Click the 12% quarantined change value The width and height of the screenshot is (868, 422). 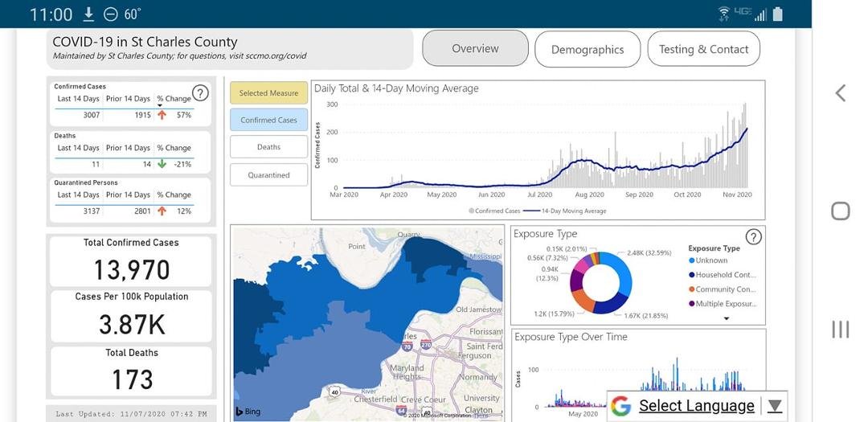tap(184, 211)
